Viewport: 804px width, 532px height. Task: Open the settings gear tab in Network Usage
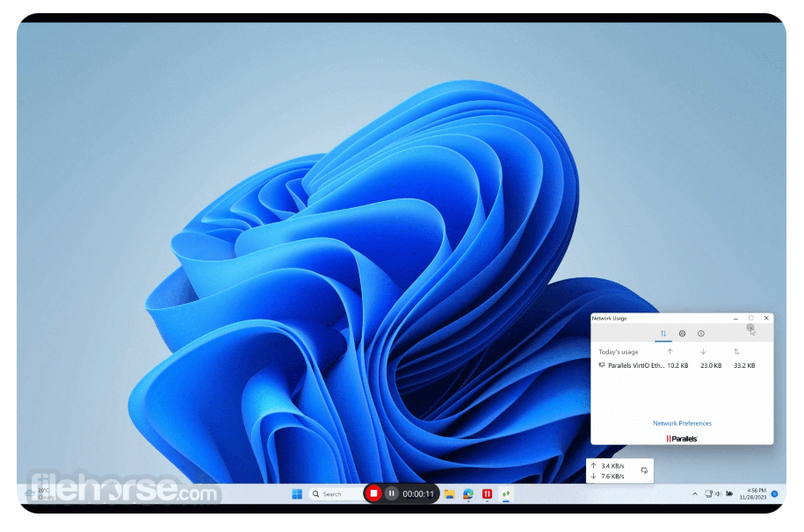click(682, 334)
